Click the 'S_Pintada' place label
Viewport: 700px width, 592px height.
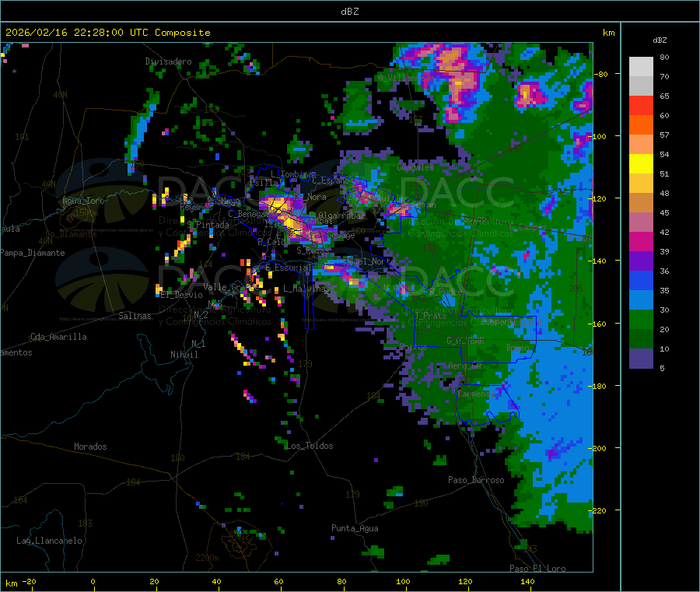tap(208, 225)
